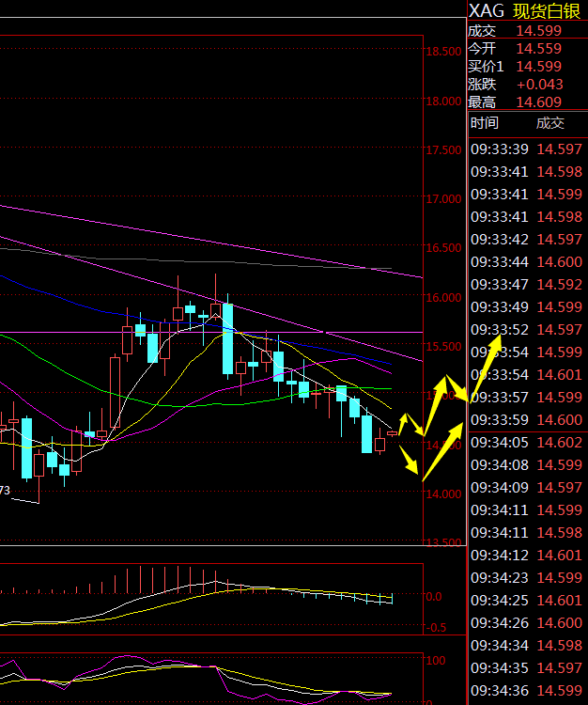Click the 17.000 price axis label
This screenshot has height=705, width=588.
tap(443, 198)
